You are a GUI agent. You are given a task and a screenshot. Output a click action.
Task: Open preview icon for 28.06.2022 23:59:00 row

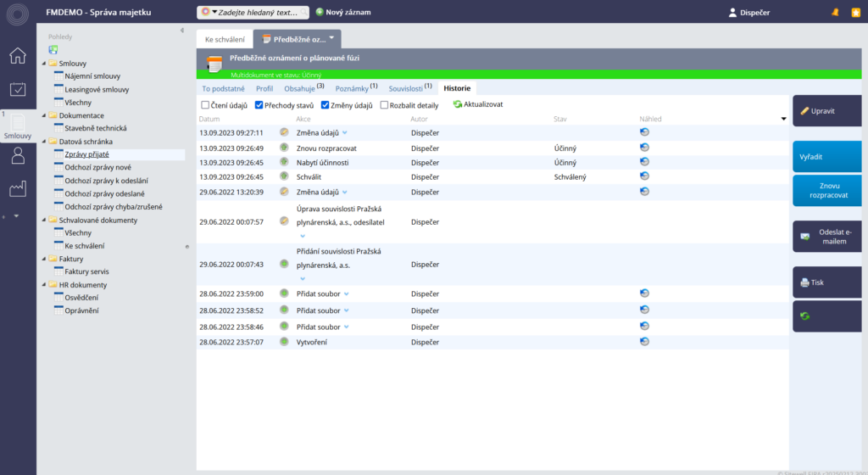[x=644, y=293]
